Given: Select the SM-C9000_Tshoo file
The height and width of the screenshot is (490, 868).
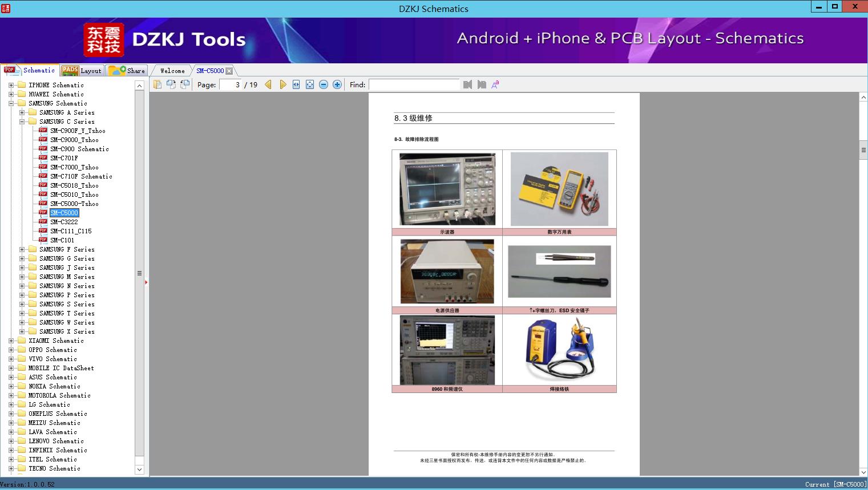Looking at the screenshot, I should [74, 140].
